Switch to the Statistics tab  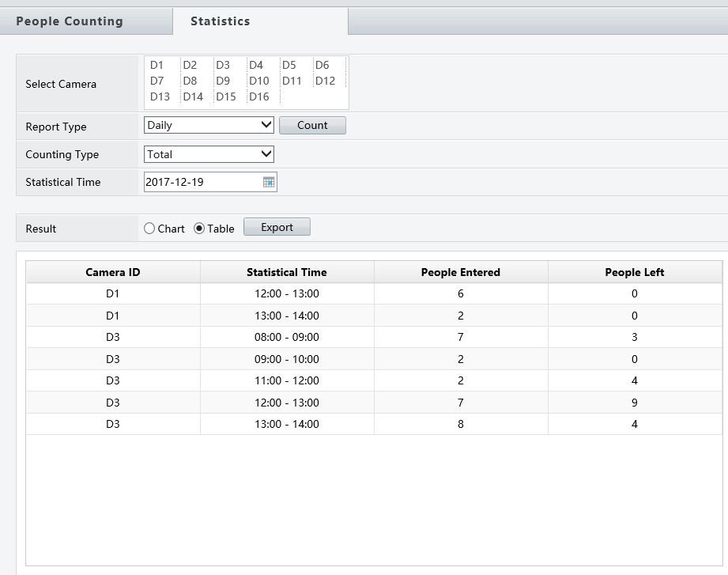[x=220, y=21]
